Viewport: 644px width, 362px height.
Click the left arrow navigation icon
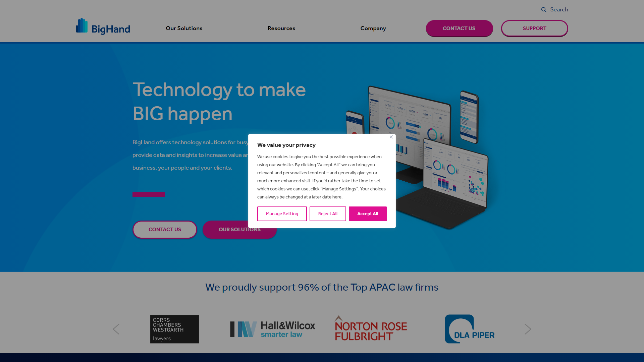click(x=116, y=329)
